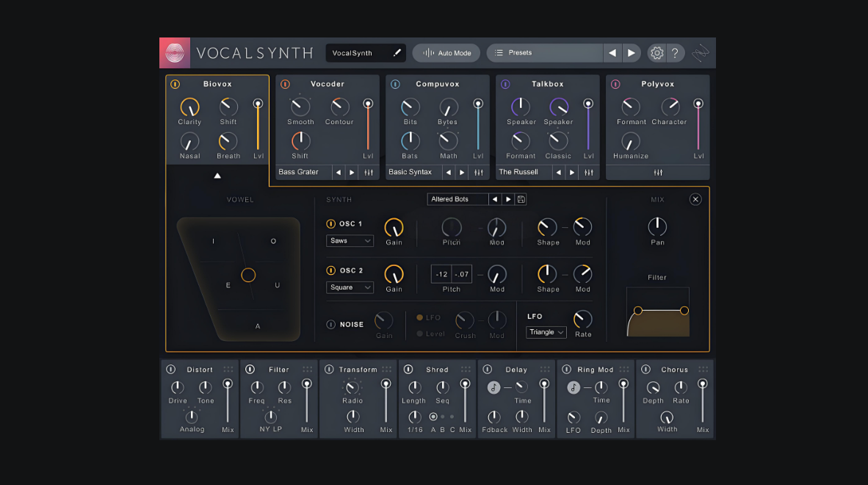868x485 pixels.
Task: Toggle Vocoder module power
Action: pos(285,85)
